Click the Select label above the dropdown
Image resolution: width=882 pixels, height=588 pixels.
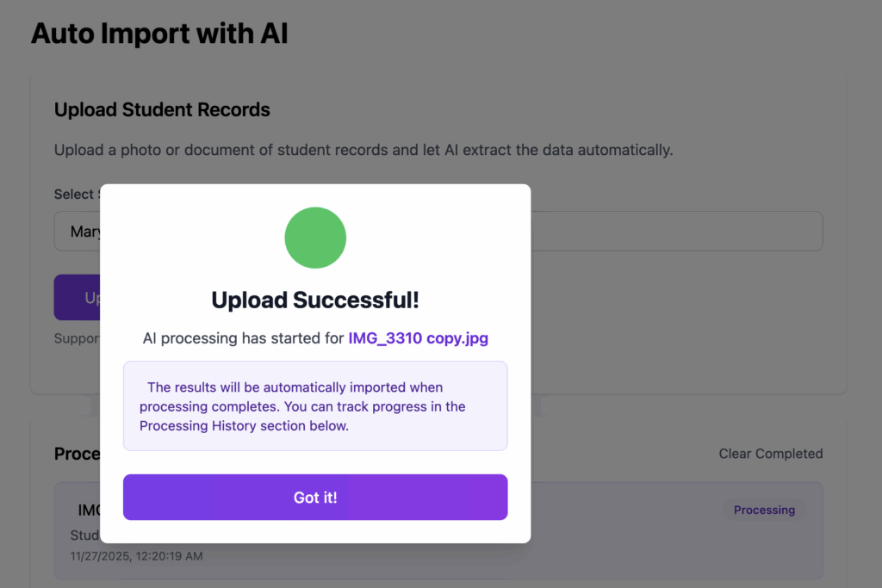coord(73,195)
